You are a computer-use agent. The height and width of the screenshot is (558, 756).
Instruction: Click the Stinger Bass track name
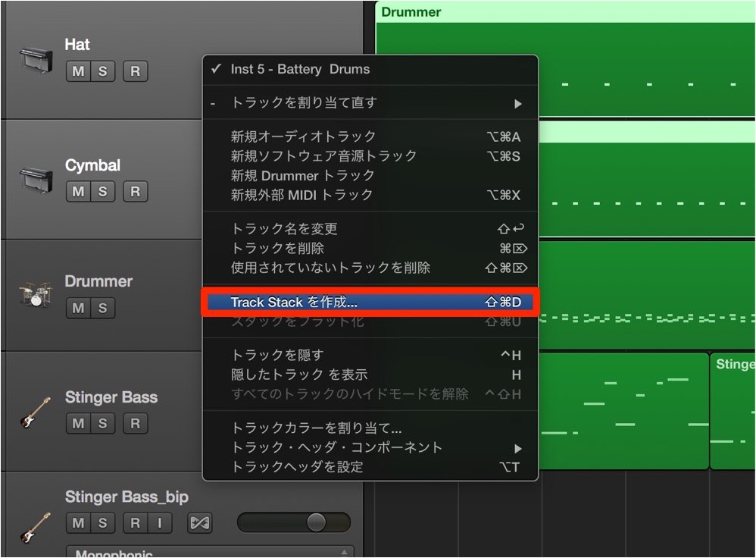(x=111, y=397)
